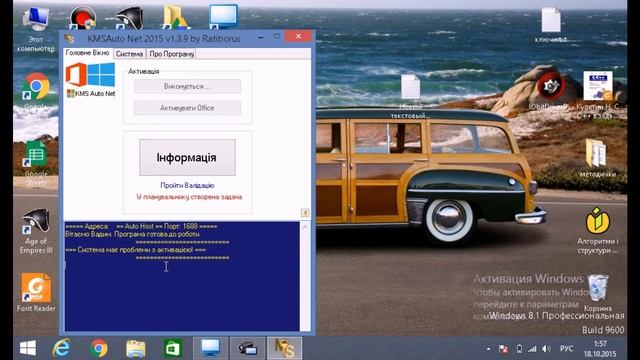The image size is (640, 360).
Task: Open Chrome from the taskbar
Action: (x=99, y=348)
